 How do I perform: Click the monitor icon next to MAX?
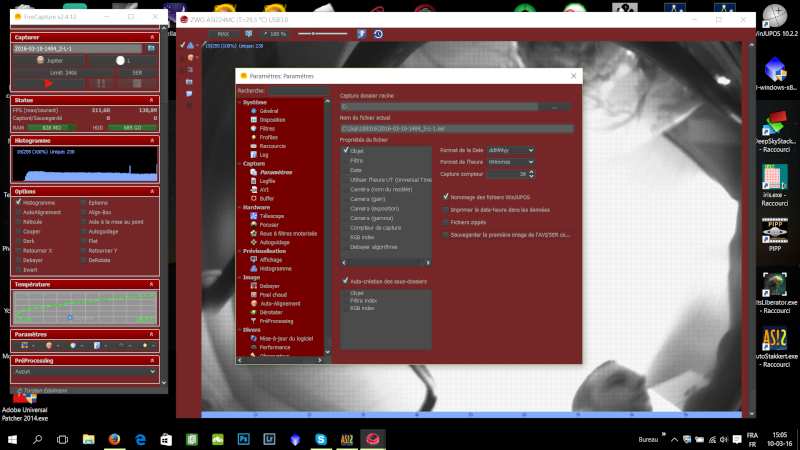coord(248,34)
